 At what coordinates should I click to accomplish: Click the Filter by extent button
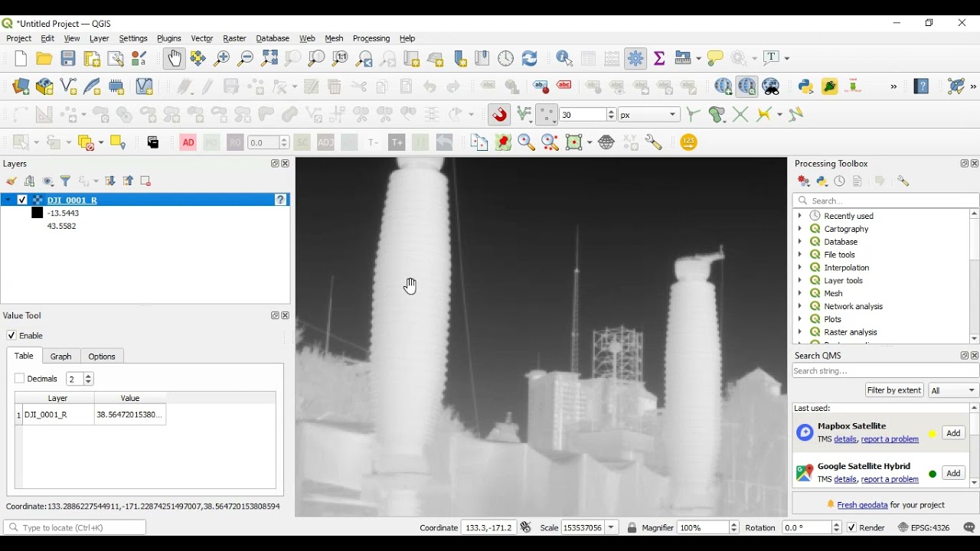coord(894,391)
